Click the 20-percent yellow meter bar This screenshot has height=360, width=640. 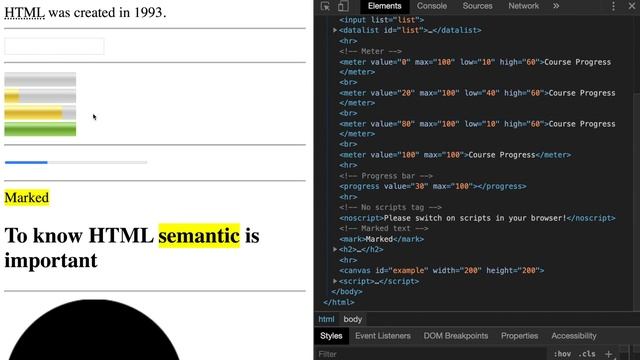click(40, 96)
